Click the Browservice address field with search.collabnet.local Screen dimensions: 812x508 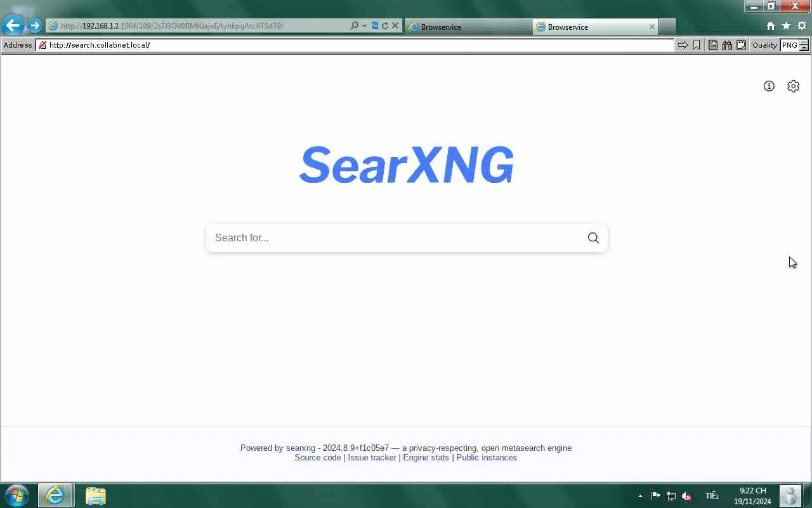tap(355, 45)
